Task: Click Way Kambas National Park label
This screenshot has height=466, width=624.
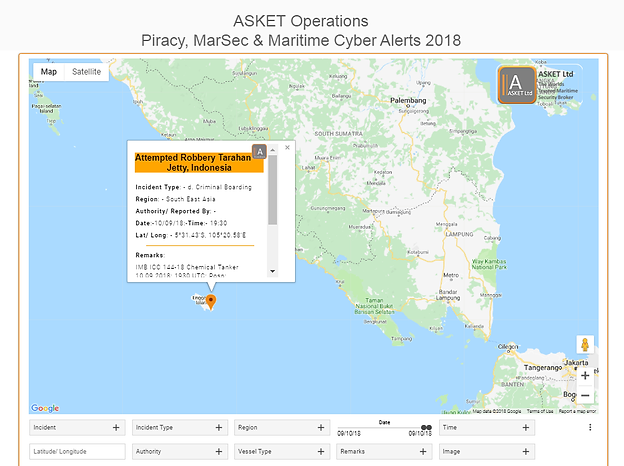Action: (489, 264)
